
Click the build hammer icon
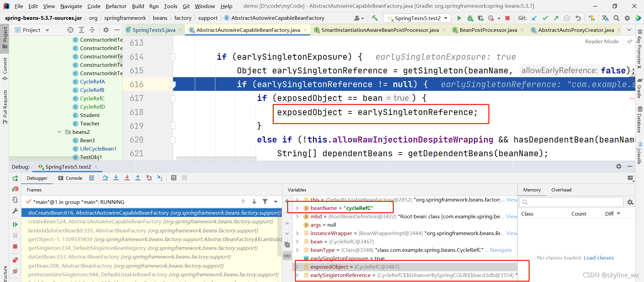click(375, 18)
